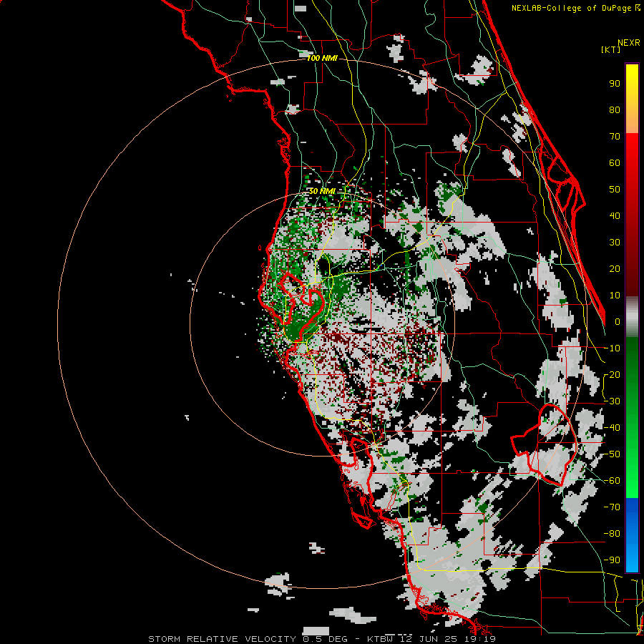The image size is (644, 644).
Task: Click the positive 30 scale label
Action: pyautogui.click(x=615, y=243)
